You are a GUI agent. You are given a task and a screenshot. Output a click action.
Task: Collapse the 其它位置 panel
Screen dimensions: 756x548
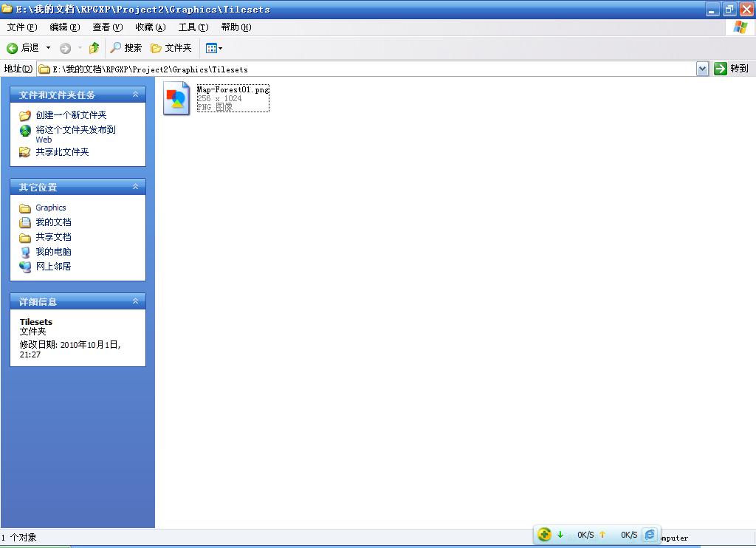(136, 187)
